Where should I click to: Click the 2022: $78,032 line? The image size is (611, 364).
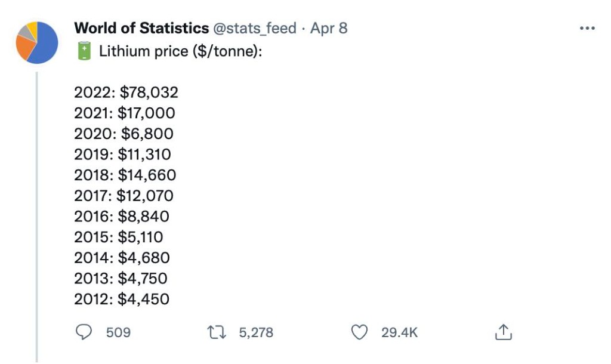[x=126, y=92]
